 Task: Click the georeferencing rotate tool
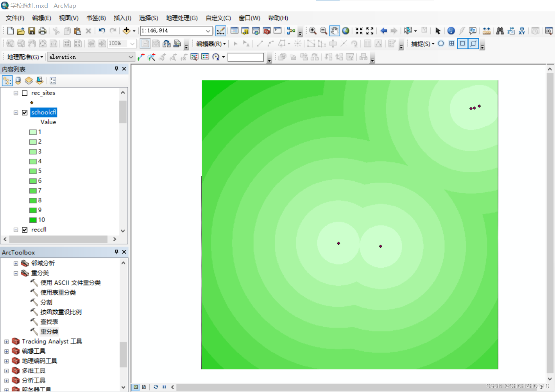coord(216,57)
